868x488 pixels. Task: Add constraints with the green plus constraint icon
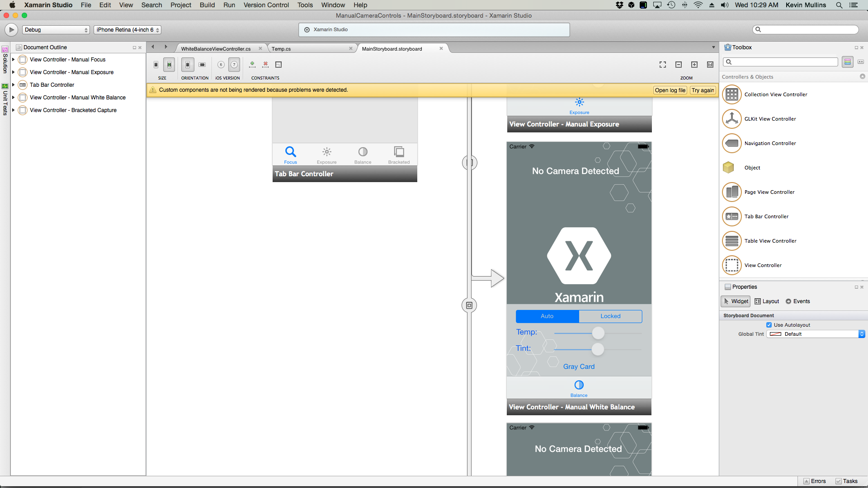point(252,64)
